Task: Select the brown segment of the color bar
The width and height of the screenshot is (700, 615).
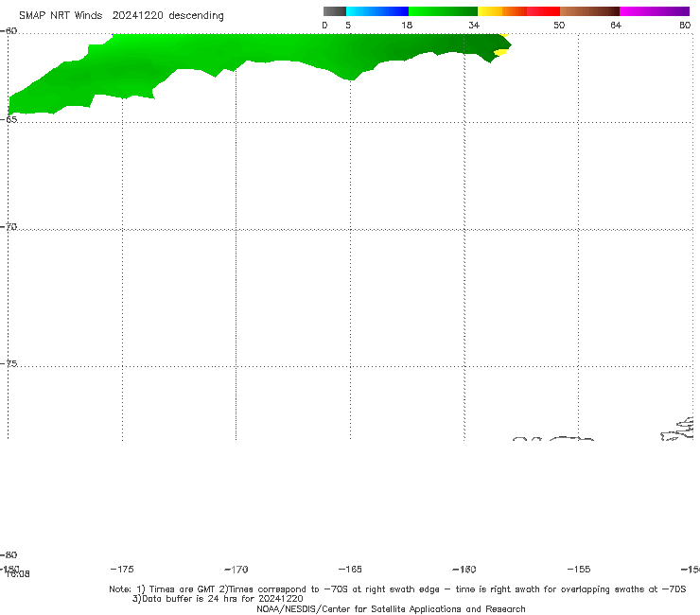Action: tap(589, 11)
